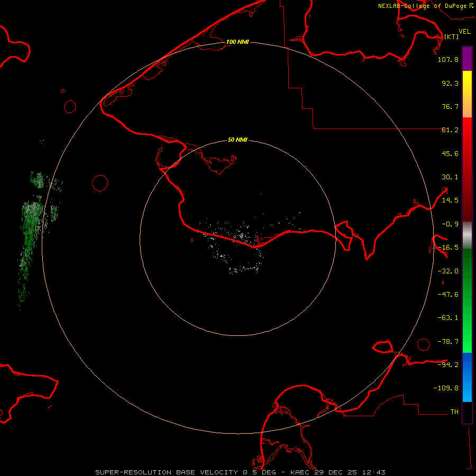Select the -16.5 scale value
This screenshot has height=476, width=476.
click(448, 248)
